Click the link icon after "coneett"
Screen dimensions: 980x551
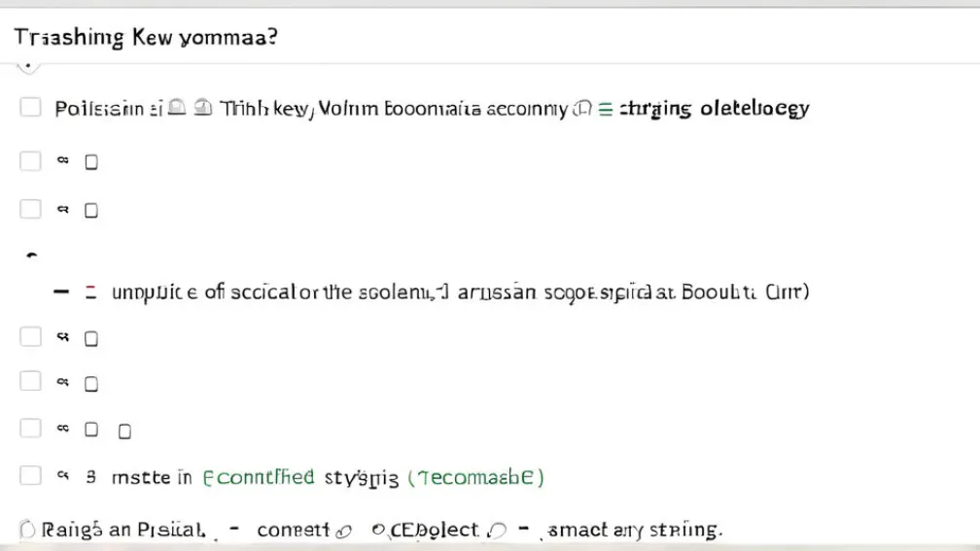click(x=342, y=531)
